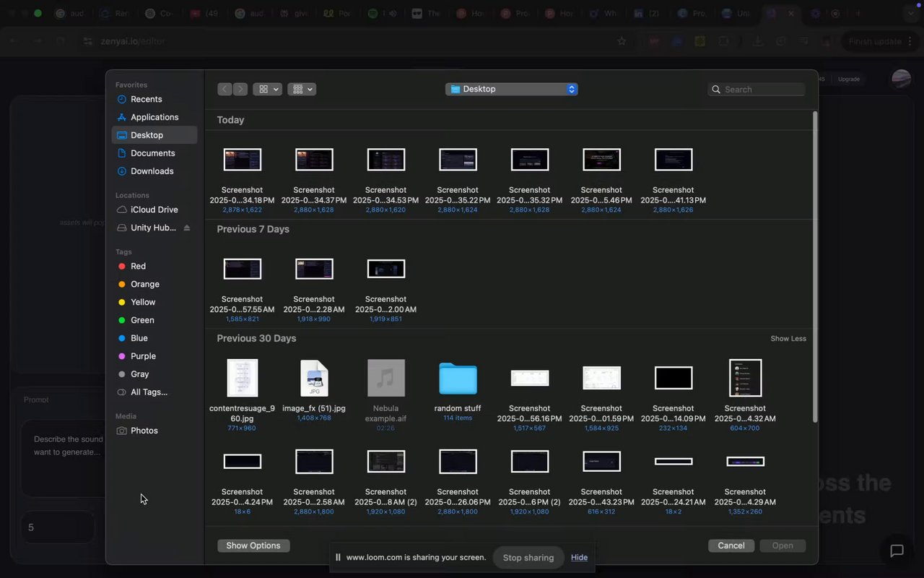The image size is (924, 578).
Task: Click file name ending 4.24 PM
Action: (x=243, y=497)
